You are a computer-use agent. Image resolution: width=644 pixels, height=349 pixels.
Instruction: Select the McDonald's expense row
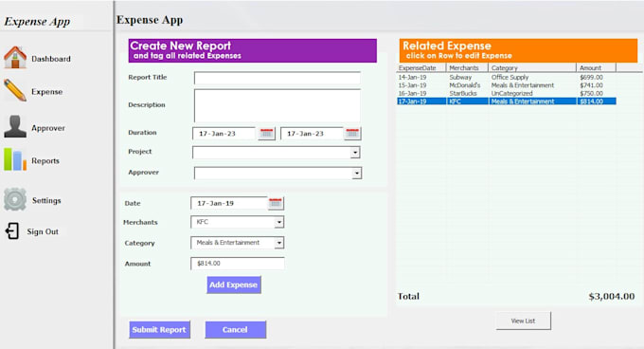(x=507, y=85)
